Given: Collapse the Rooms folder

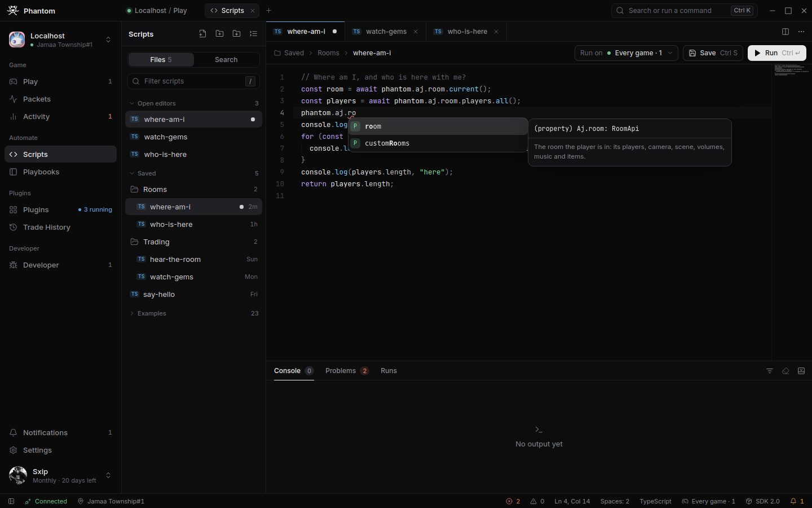Looking at the screenshot, I should 193,189.
